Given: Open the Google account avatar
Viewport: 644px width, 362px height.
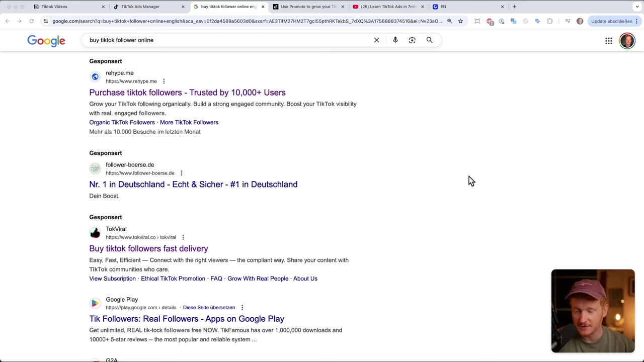Looking at the screenshot, I should (x=627, y=41).
